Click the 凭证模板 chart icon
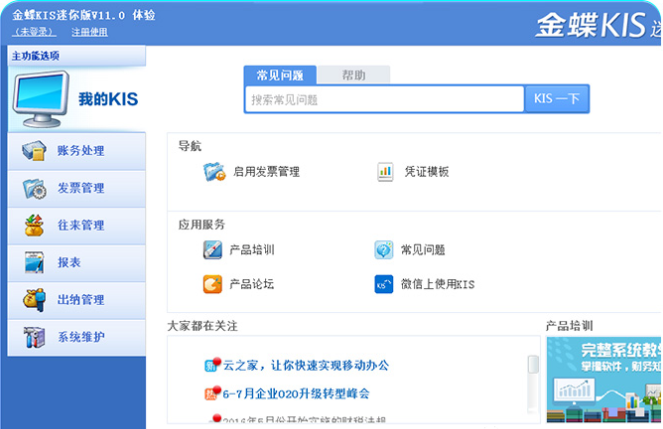 [x=385, y=172]
